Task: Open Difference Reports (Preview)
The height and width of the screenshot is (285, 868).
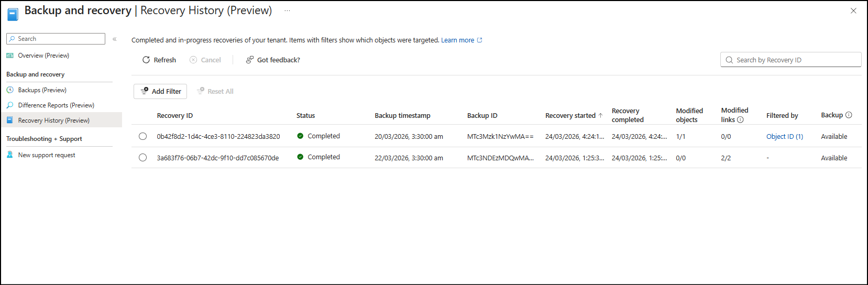Action: point(56,105)
